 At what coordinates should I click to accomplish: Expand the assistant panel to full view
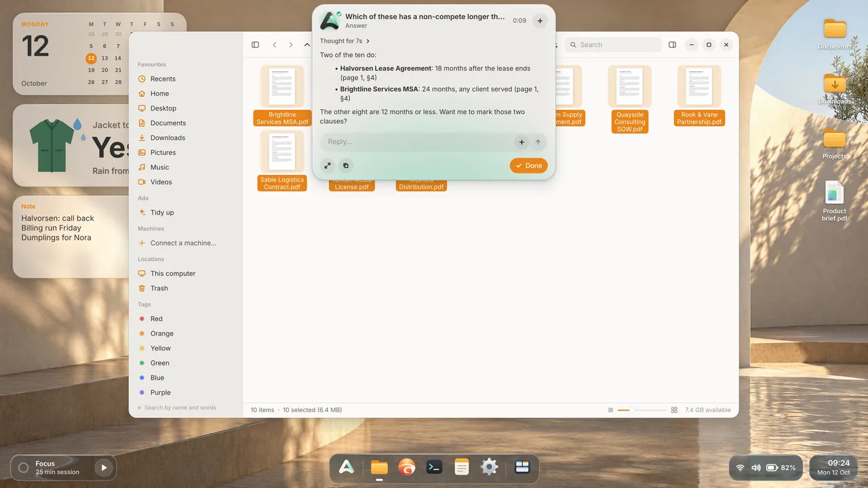[x=328, y=165]
